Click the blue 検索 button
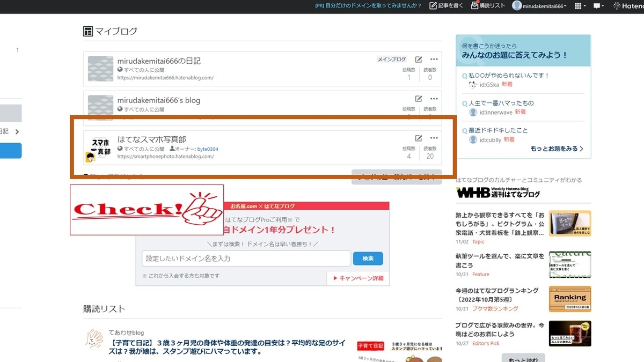Screen dimensions: 644x362 [368, 258]
